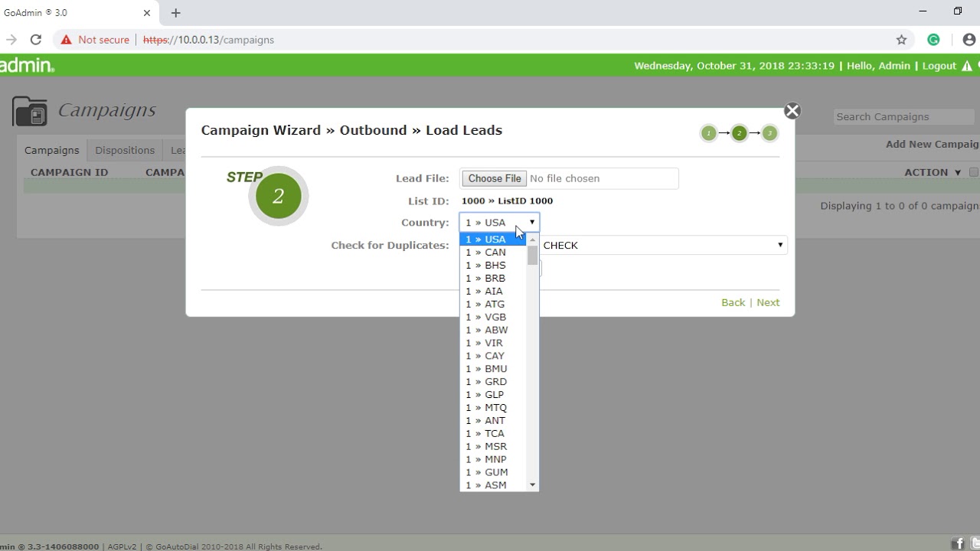Select 1 » BHS in country list
Image resolution: width=980 pixels, height=551 pixels.
click(x=493, y=266)
